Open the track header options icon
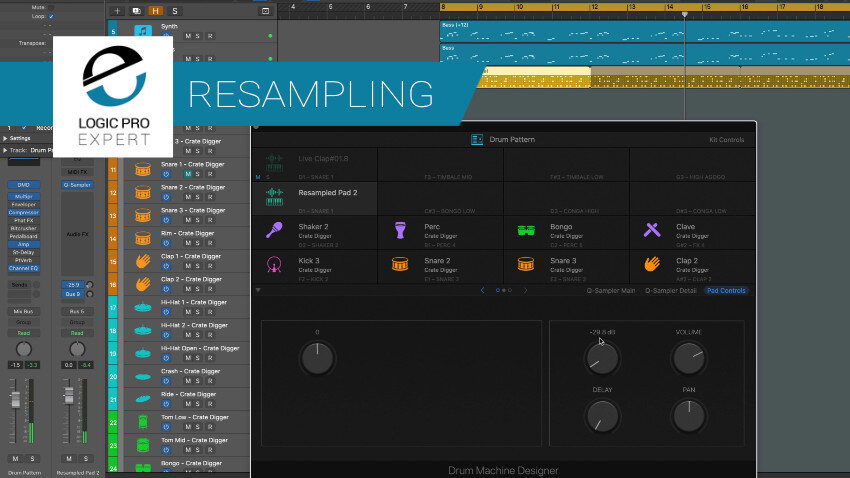The height and width of the screenshot is (478, 850). (266, 11)
